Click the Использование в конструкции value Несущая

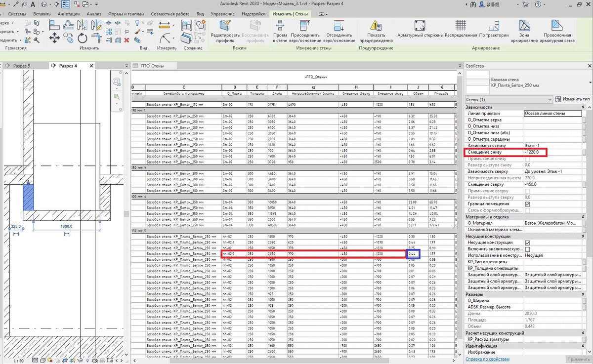pyautogui.click(x=552, y=255)
